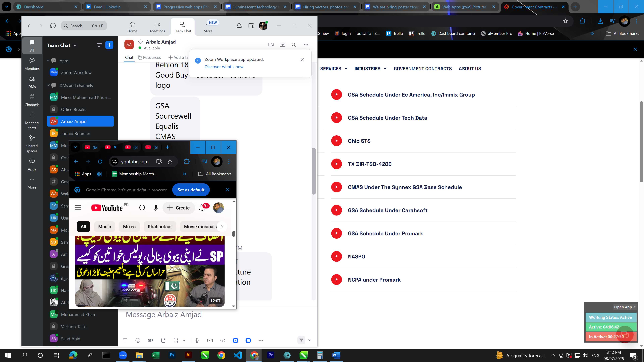644x362 pixels.
Task: Collapse DMs and channels section
Action: tap(48, 85)
